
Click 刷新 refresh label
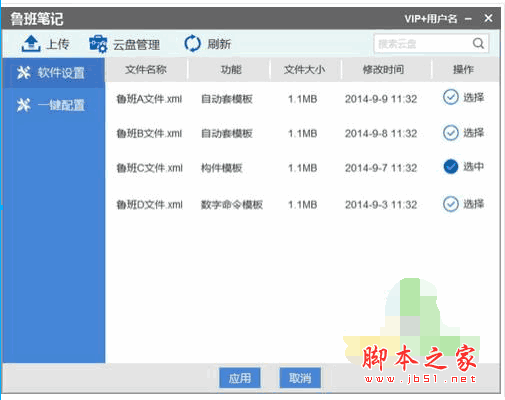point(219,44)
